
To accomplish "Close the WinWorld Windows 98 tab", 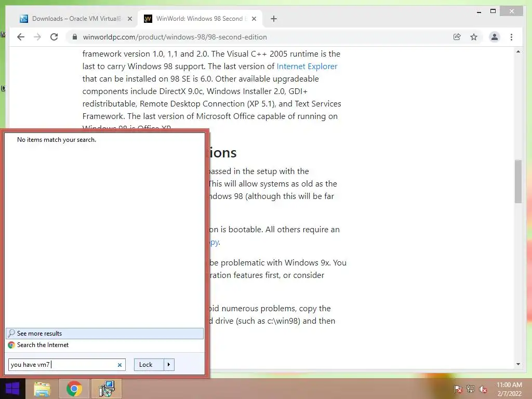I will [x=254, y=19].
